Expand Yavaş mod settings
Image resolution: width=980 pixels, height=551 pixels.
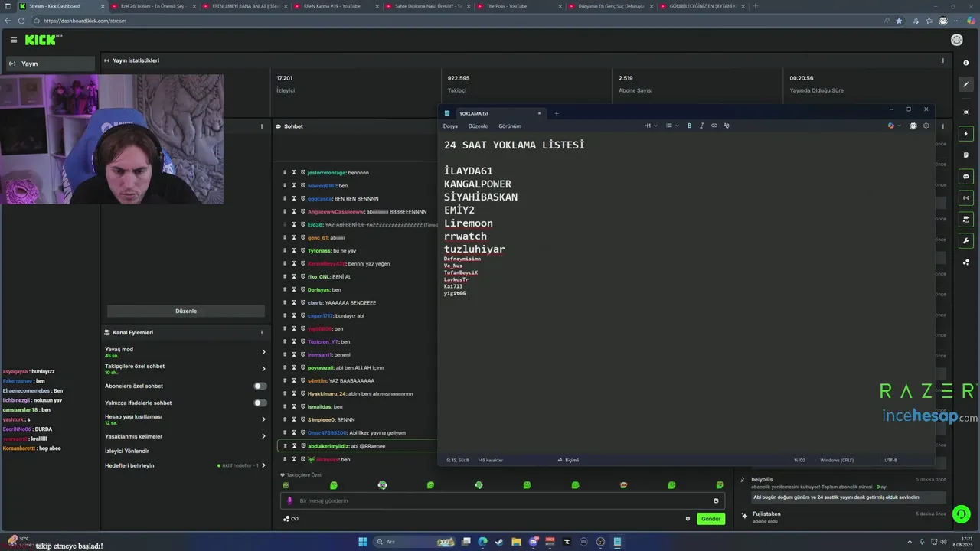(185, 352)
